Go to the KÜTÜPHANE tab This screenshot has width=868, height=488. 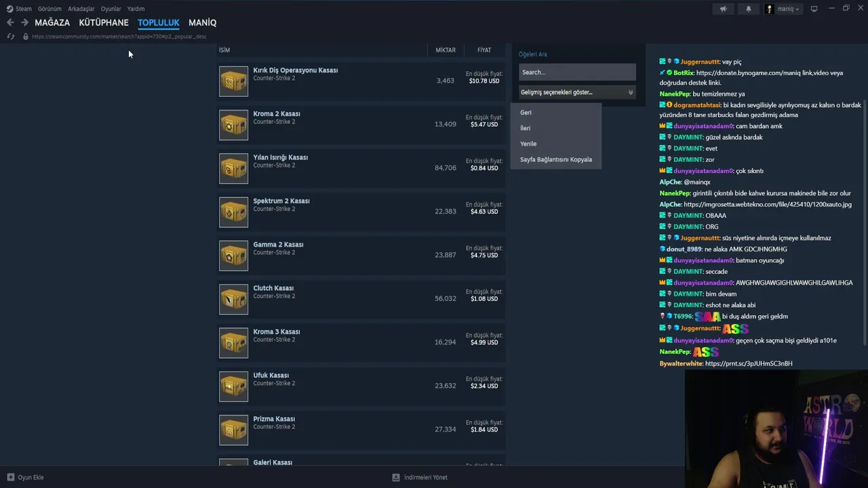tap(104, 22)
